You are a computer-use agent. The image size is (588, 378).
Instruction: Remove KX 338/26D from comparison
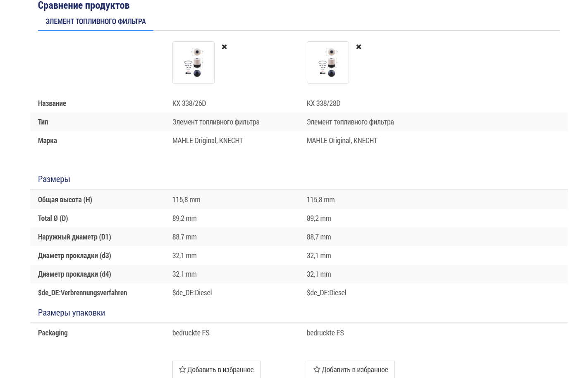tap(224, 47)
